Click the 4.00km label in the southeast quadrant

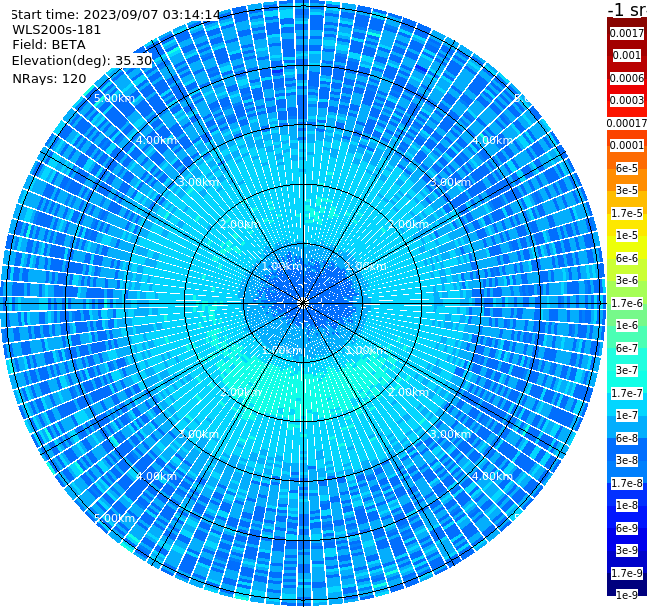493,476
